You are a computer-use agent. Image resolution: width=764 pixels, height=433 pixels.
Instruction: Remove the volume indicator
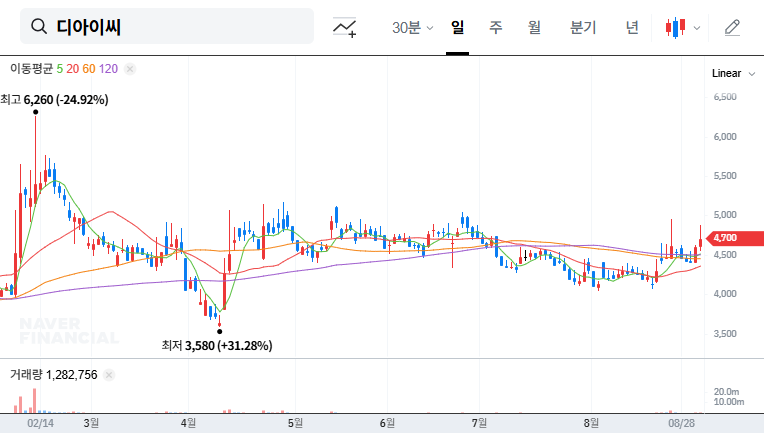pos(109,375)
